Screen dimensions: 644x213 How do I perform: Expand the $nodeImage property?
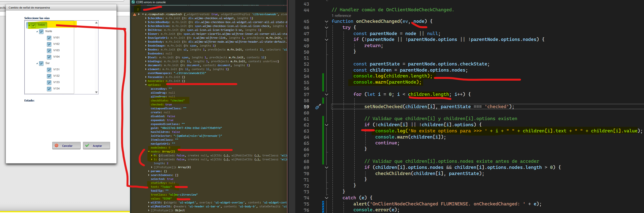click(x=146, y=46)
